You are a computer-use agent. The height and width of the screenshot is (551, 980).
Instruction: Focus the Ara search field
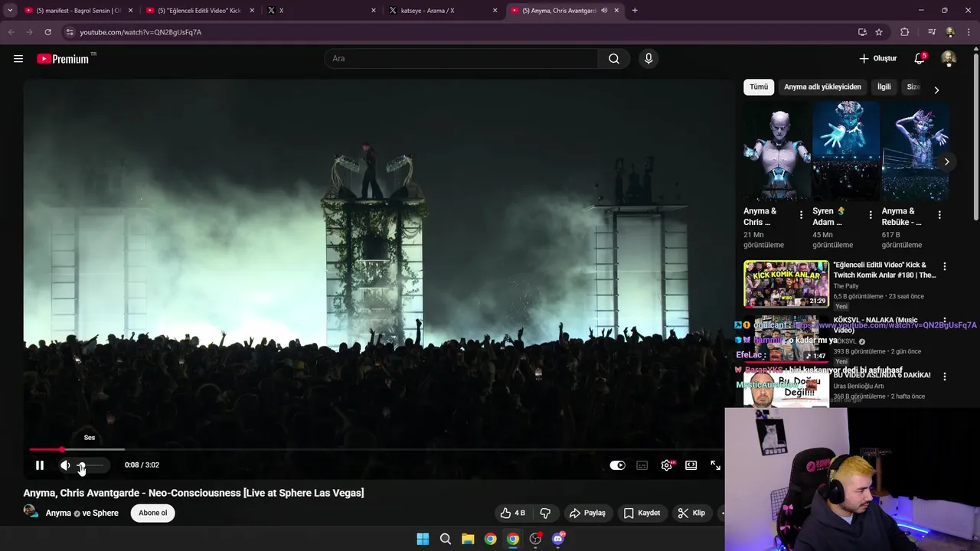click(462, 59)
